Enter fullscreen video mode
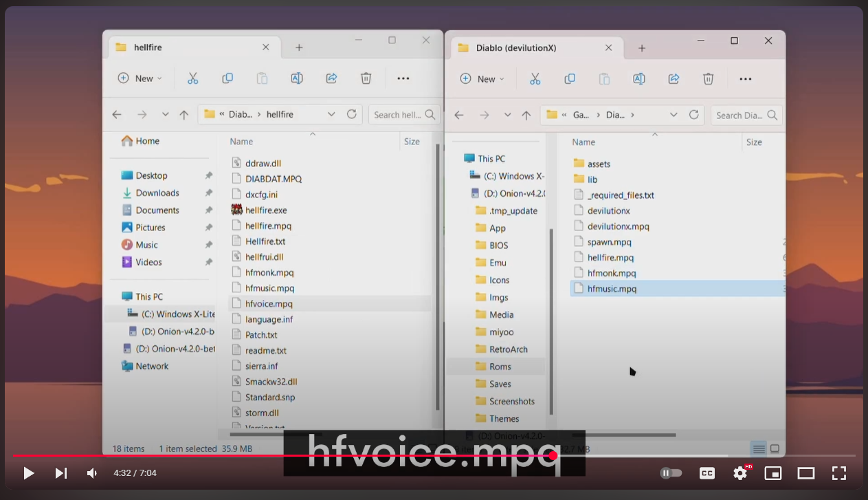This screenshot has width=868, height=500. click(x=839, y=473)
